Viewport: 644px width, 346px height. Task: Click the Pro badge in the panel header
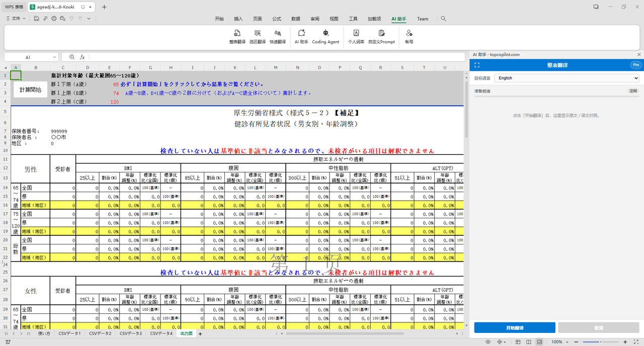click(635, 65)
